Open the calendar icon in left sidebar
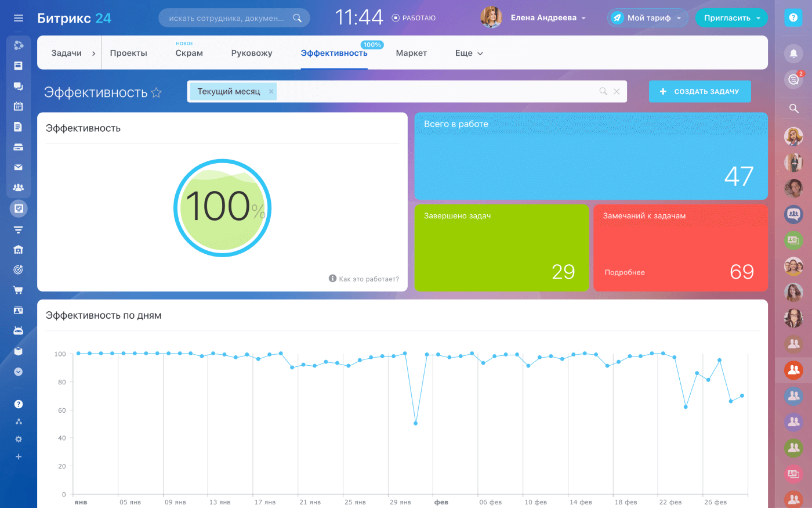 coord(19,106)
